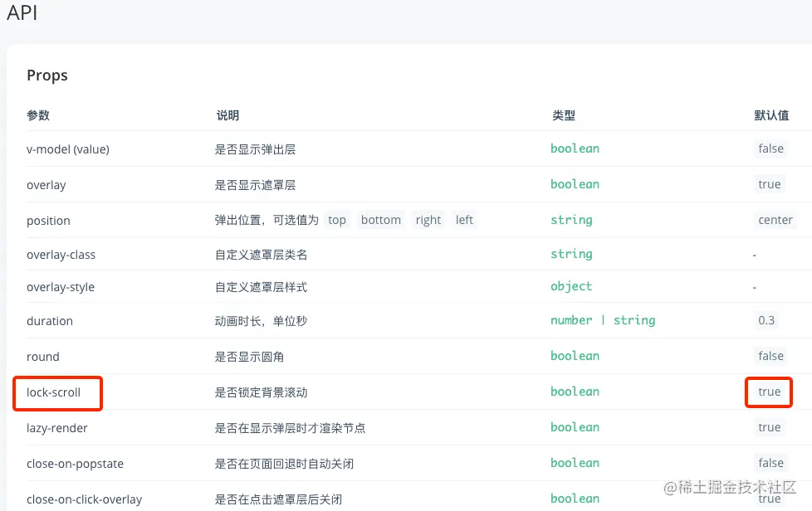Select the position parameter name

(x=48, y=221)
